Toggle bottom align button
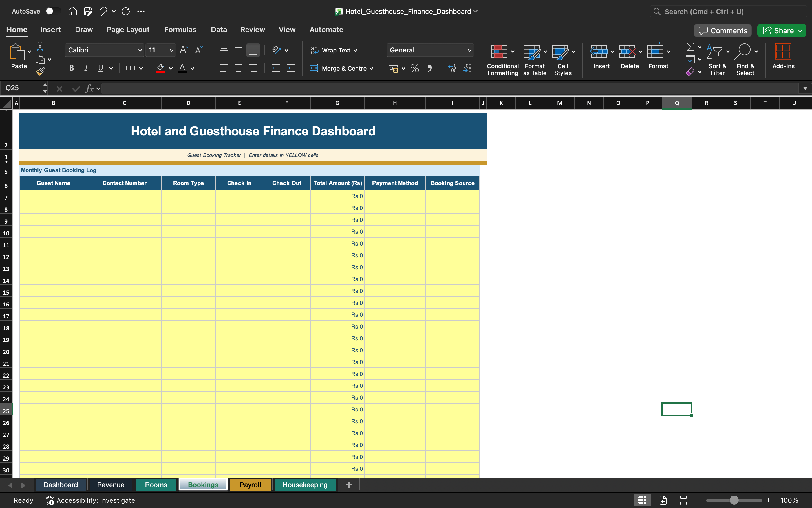The width and height of the screenshot is (812, 508). [253, 50]
